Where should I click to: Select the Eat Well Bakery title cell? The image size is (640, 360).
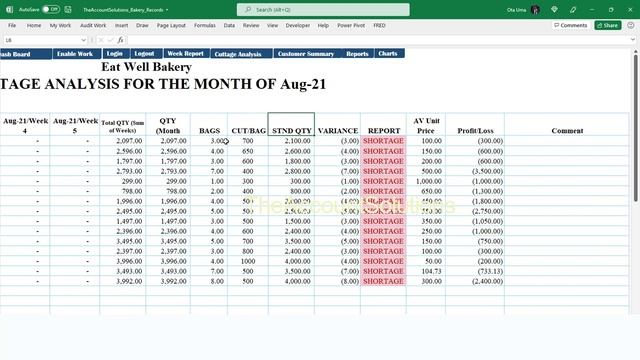click(x=147, y=67)
